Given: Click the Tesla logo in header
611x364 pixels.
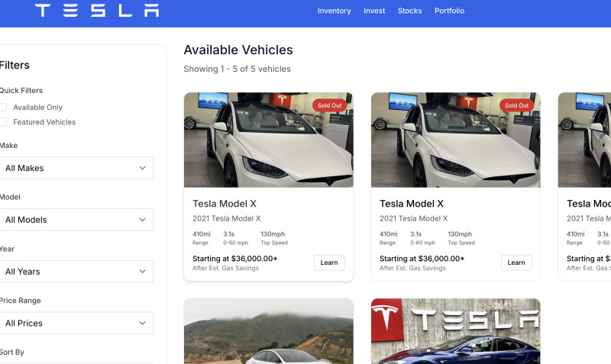Looking at the screenshot, I should point(97,11).
